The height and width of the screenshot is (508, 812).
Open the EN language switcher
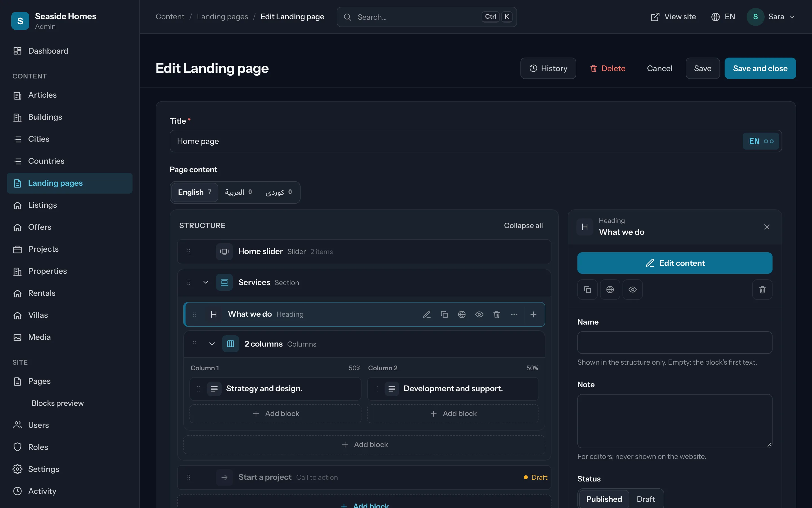(x=723, y=17)
